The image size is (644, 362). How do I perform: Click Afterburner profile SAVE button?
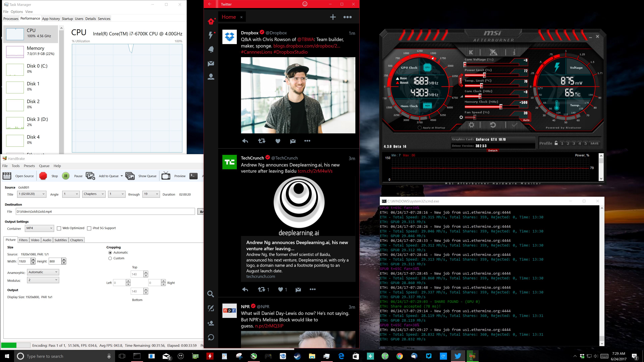594,143
